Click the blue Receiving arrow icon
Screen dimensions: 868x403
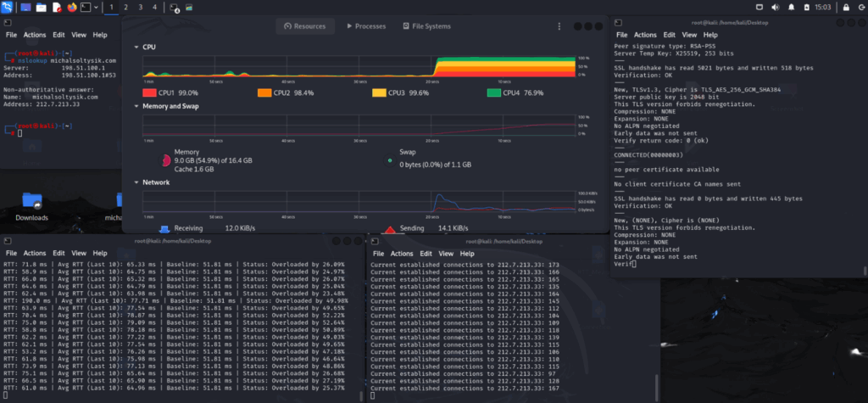point(164,228)
